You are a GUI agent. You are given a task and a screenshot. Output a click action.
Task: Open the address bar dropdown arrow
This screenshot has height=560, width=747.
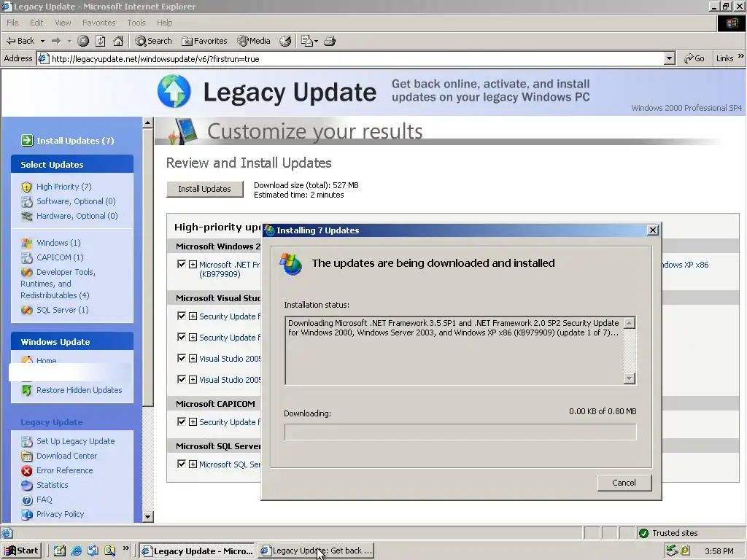(x=670, y=58)
